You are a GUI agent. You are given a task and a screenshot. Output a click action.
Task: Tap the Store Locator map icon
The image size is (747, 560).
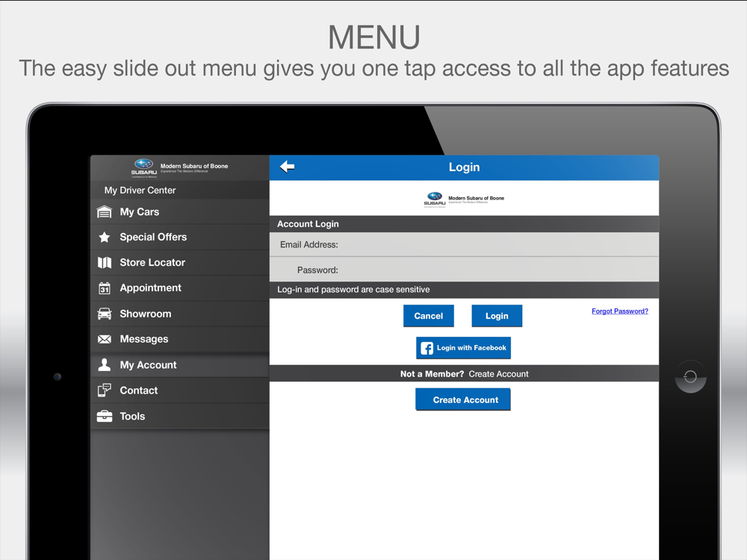(x=105, y=263)
